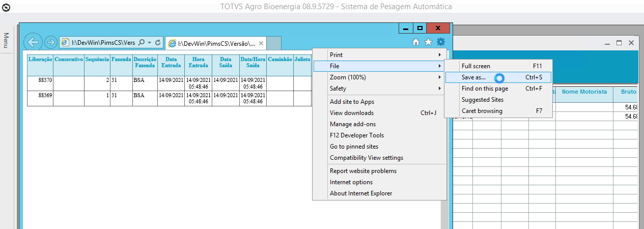Select View downloads menu entry
The image size is (644, 229).
click(379, 113)
